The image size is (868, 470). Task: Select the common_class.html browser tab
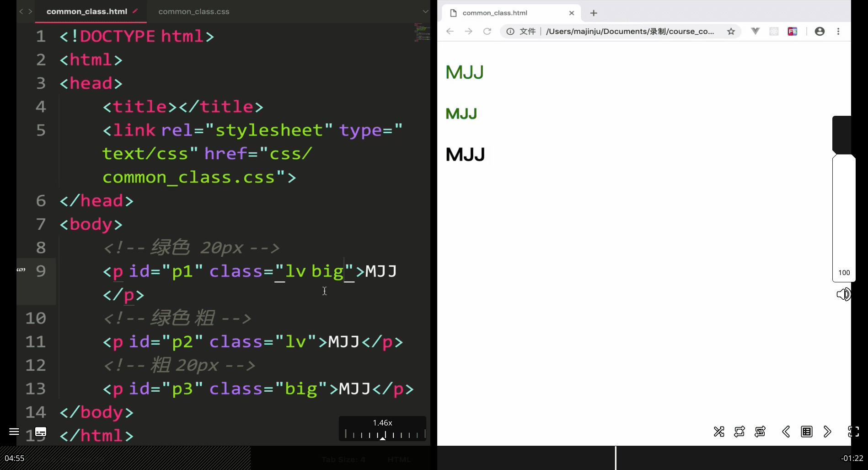[511, 13]
